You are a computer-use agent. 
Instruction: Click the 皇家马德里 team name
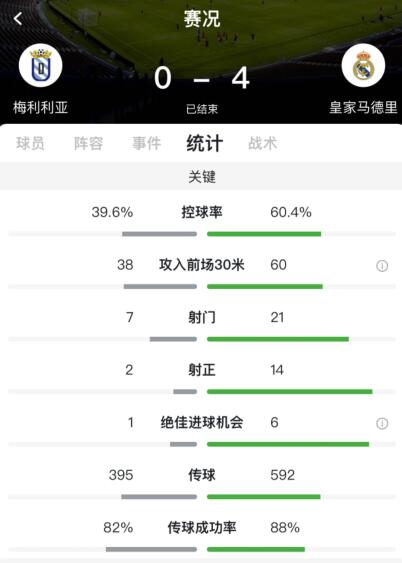point(363,107)
